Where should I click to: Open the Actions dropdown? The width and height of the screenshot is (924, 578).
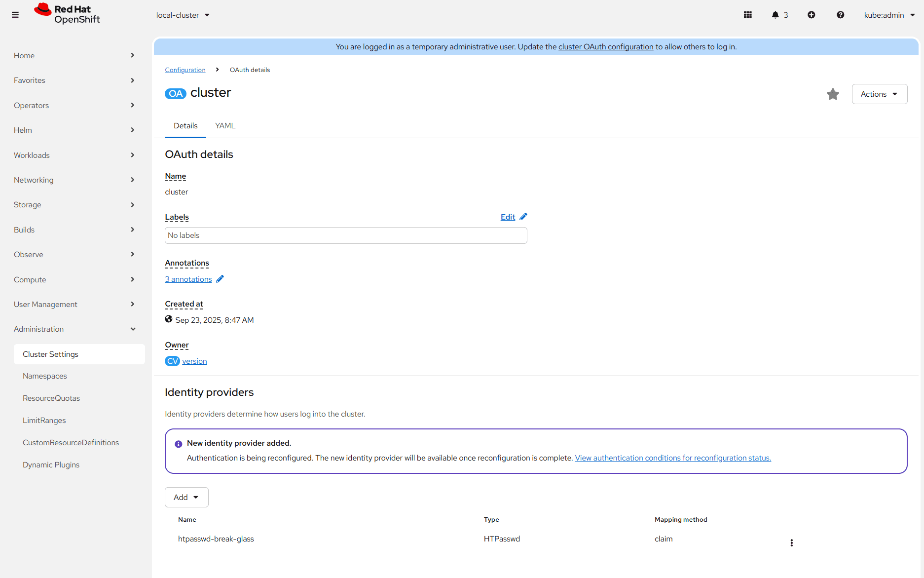879,94
